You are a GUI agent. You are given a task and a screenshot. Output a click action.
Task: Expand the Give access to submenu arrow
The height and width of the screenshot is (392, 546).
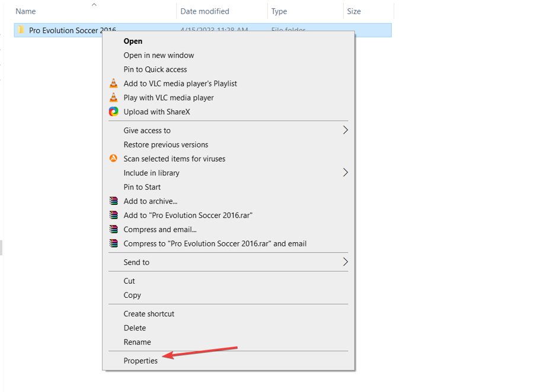tap(345, 130)
